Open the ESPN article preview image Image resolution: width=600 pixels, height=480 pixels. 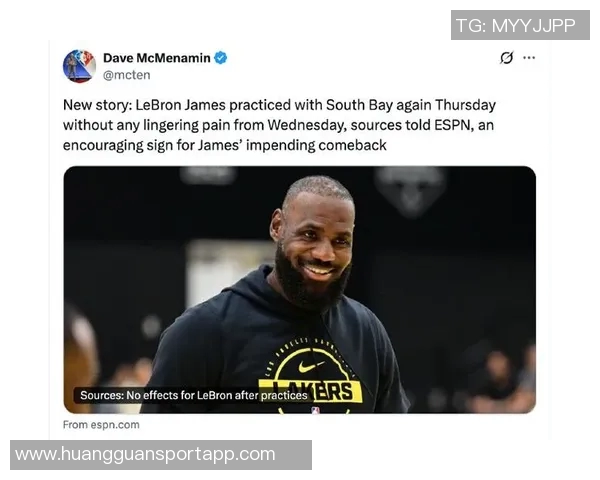[300, 290]
